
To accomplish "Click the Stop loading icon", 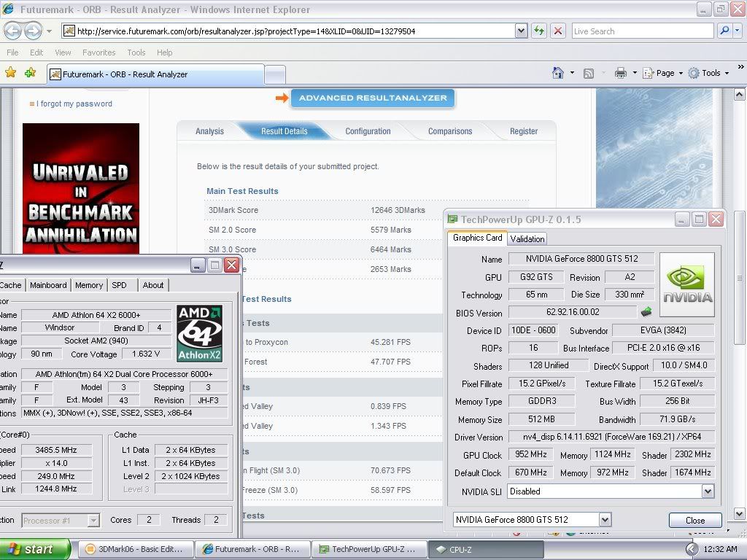I will (558, 31).
